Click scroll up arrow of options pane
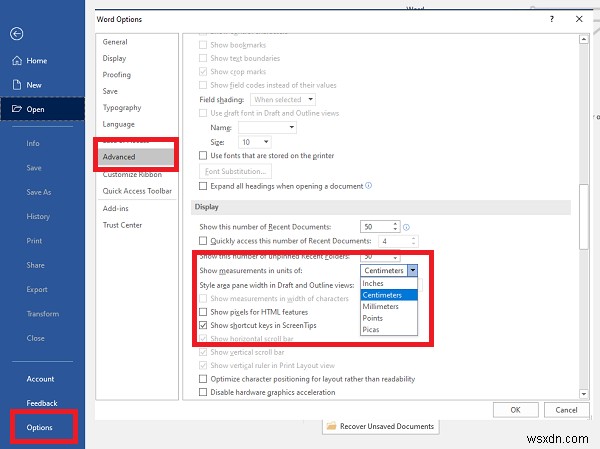 (584, 39)
